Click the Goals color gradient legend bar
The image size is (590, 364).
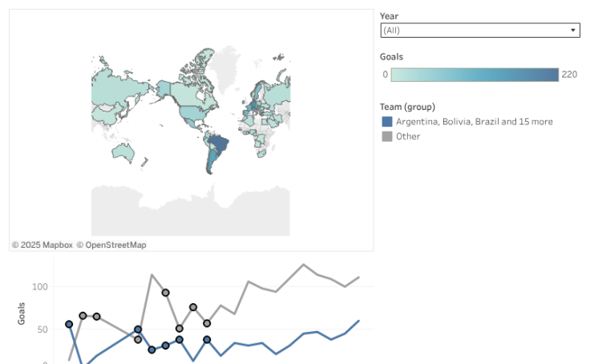475,75
